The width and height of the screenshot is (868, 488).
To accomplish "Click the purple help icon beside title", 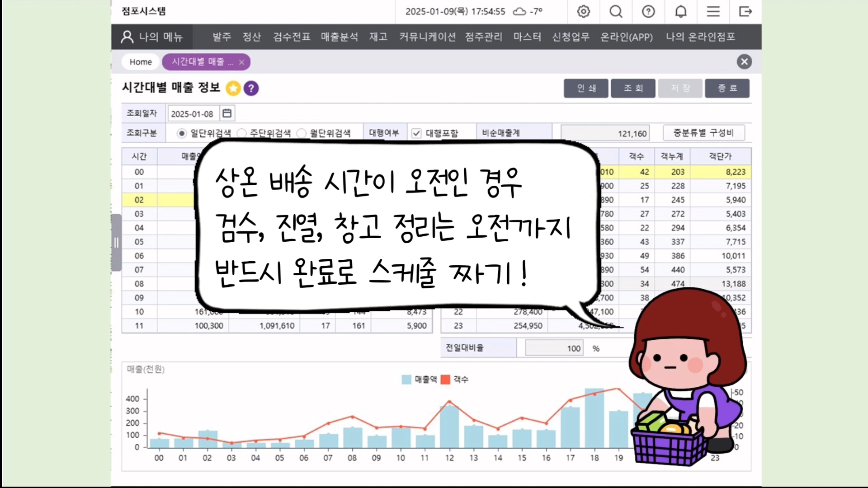I will [x=251, y=88].
